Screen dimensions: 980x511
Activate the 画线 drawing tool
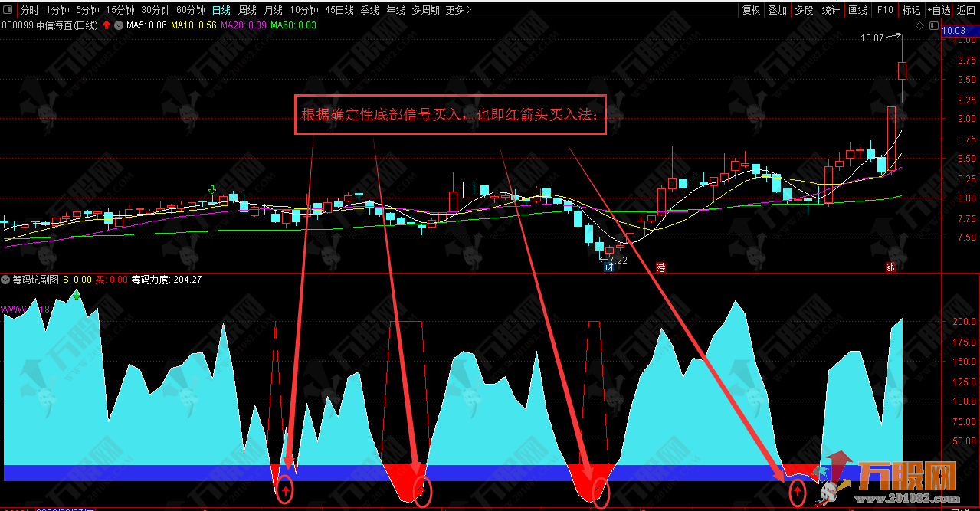click(x=858, y=10)
